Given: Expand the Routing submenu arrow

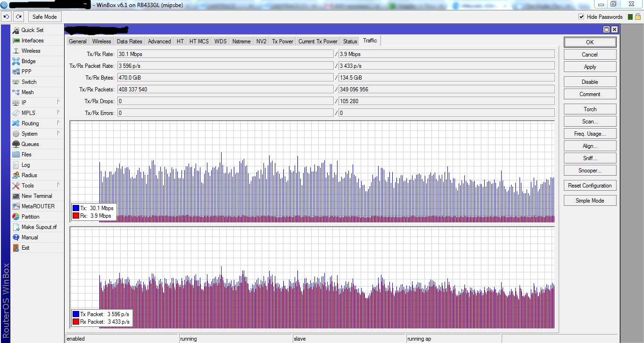Looking at the screenshot, I should pyautogui.click(x=58, y=123).
